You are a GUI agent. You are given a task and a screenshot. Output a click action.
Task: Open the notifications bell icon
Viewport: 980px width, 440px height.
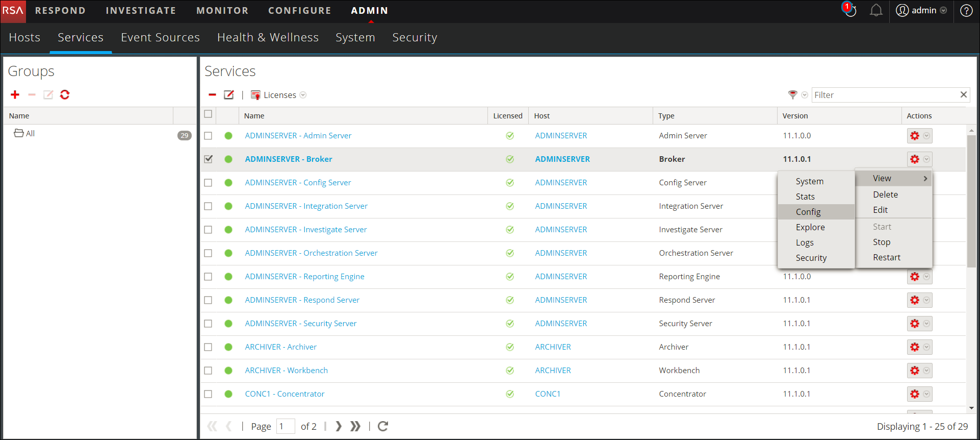(x=876, y=10)
